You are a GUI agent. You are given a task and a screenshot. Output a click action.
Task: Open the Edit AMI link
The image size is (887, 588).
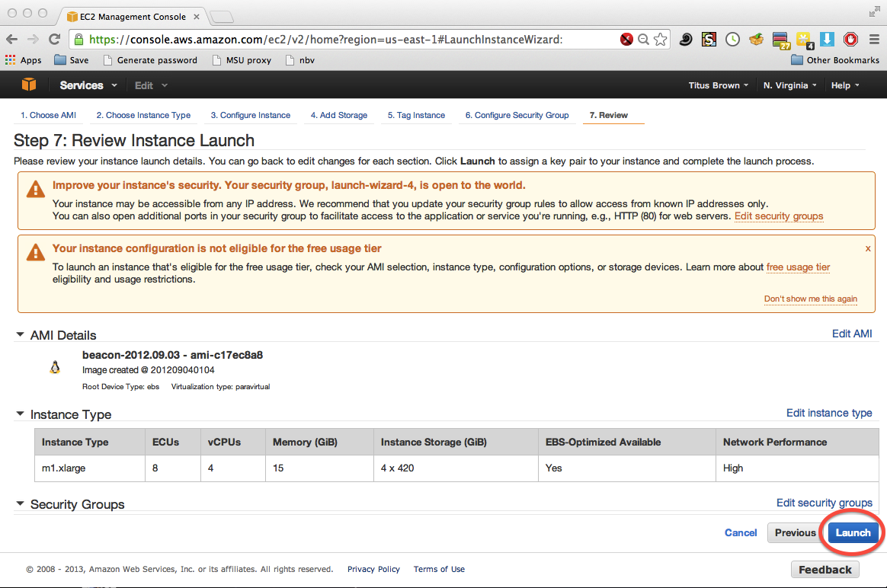[852, 334]
